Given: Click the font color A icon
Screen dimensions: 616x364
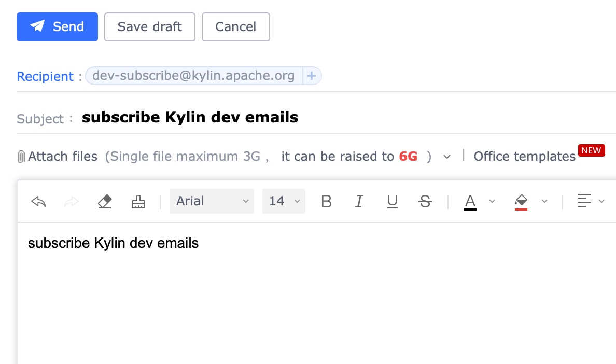Looking at the screenshot, I should [x=470, y=202].
